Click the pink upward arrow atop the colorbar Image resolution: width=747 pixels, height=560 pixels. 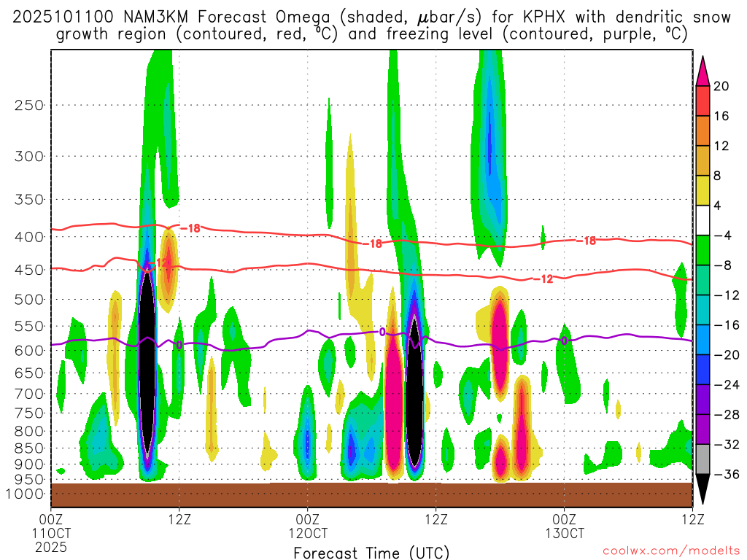(703, 71)
